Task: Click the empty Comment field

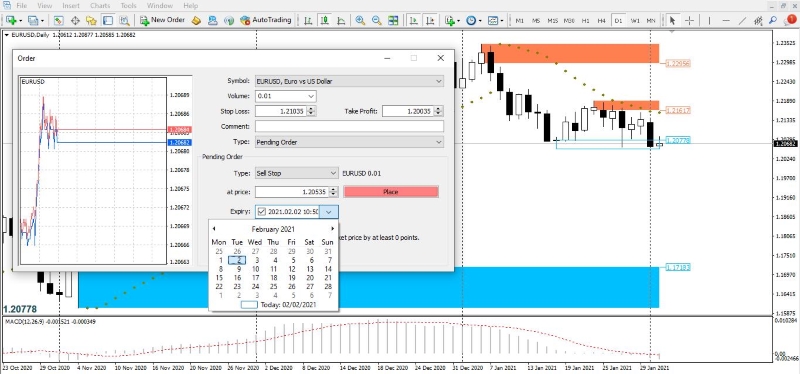Action: 349,126
